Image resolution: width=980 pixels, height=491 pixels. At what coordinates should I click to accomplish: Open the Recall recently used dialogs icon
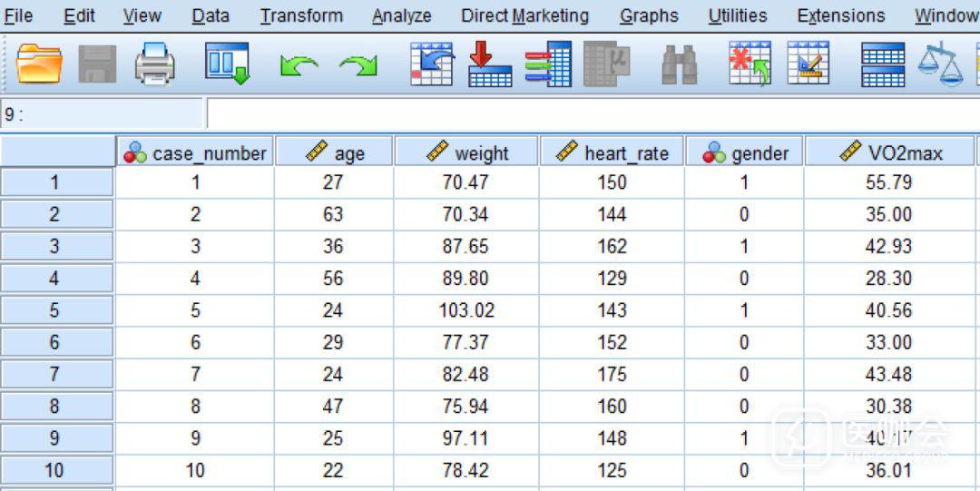coord(226,64)
